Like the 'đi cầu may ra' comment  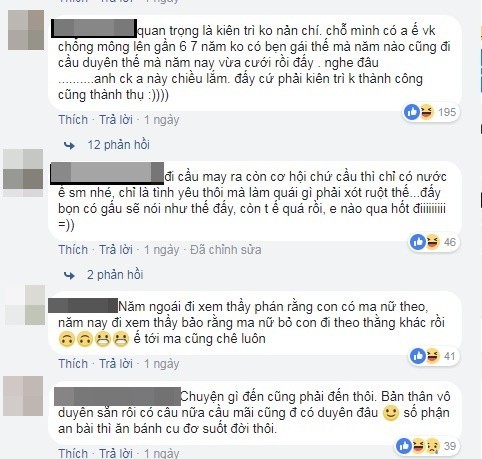[x=73, y=250]
